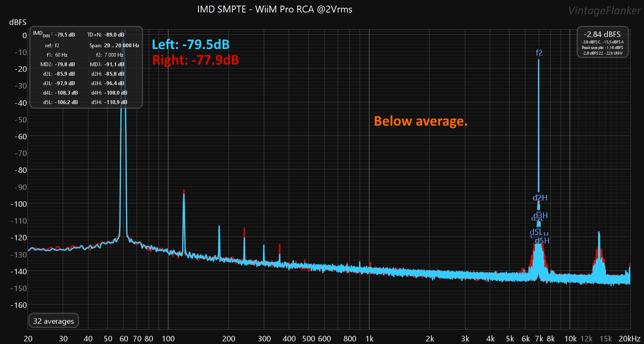Click the orange Below average. note
Viewport: 644px width, 344px height.
pyautogui.click(x=421, y=121)
